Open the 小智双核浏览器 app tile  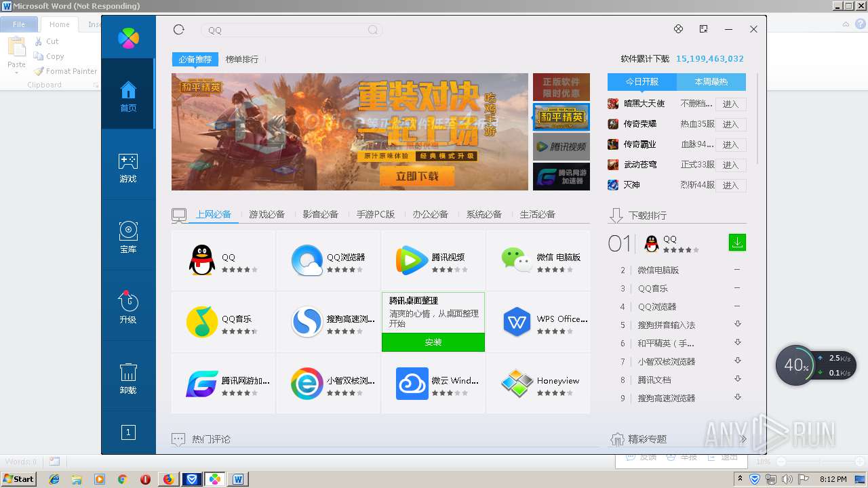coord(328,384)
